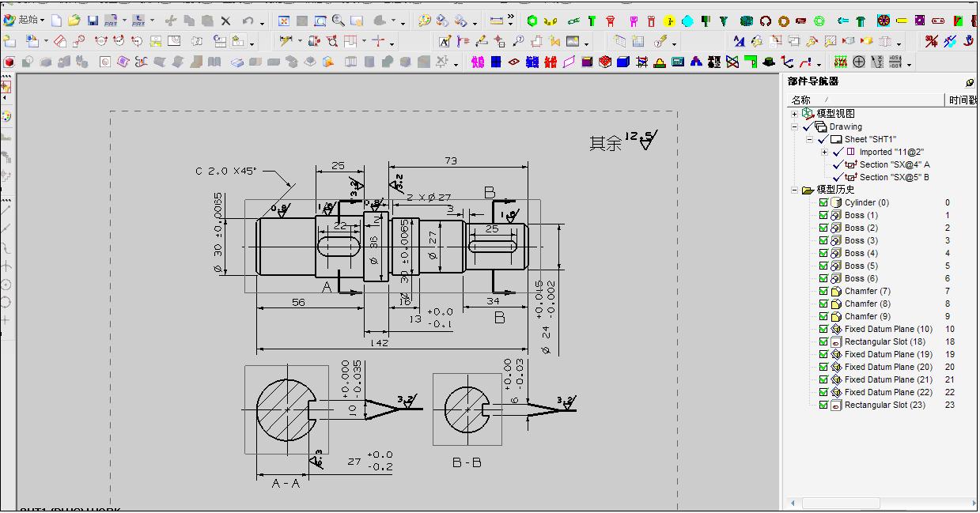Click the red cube solid icon
Viewport: 980px width, 513px height.
[x=9, y=62]
